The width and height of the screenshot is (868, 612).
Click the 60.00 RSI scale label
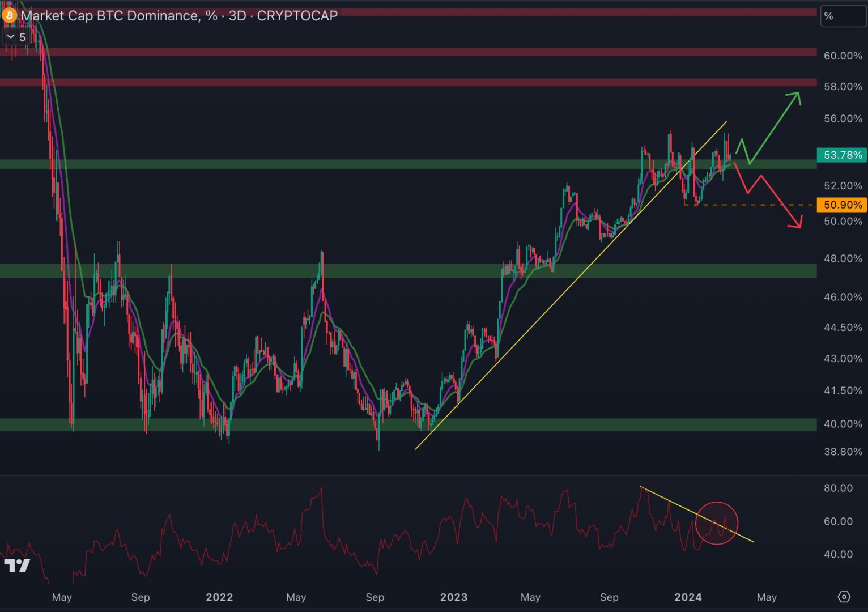(838, 521)
